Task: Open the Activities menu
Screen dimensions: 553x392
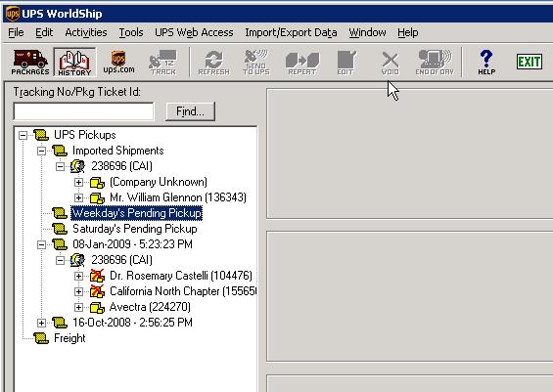Action: (x=86, y=32)
